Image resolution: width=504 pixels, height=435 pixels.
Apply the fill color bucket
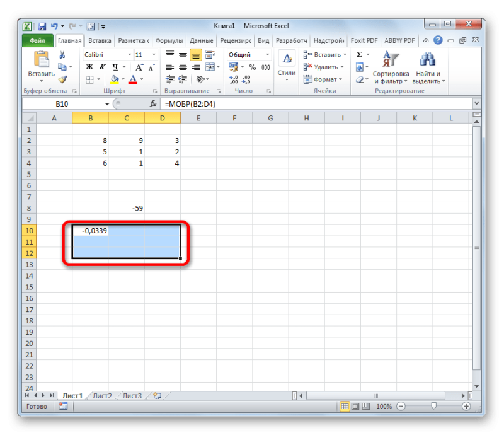(x=114, y=79)
